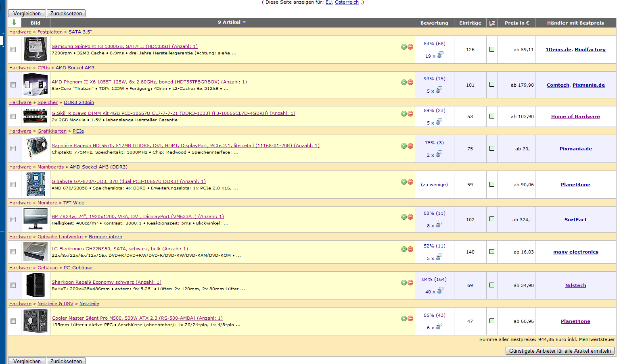
Task: Click bottom Zurücksetzen button
Action: coord(66,361)
